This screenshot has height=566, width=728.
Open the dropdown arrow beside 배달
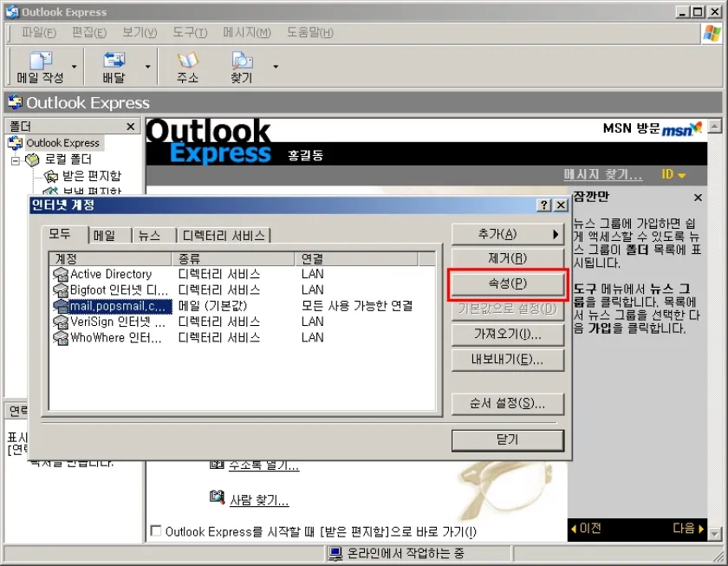point(147,68)
